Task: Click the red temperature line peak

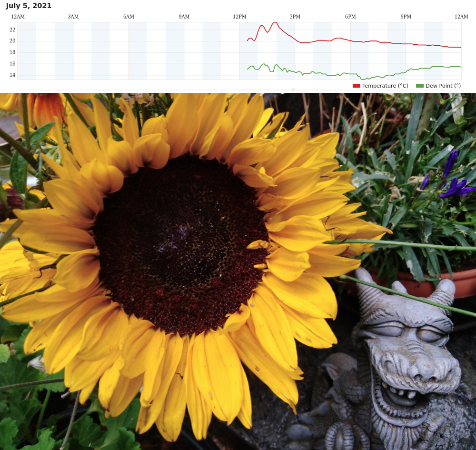Action: (x=275, y=22)
